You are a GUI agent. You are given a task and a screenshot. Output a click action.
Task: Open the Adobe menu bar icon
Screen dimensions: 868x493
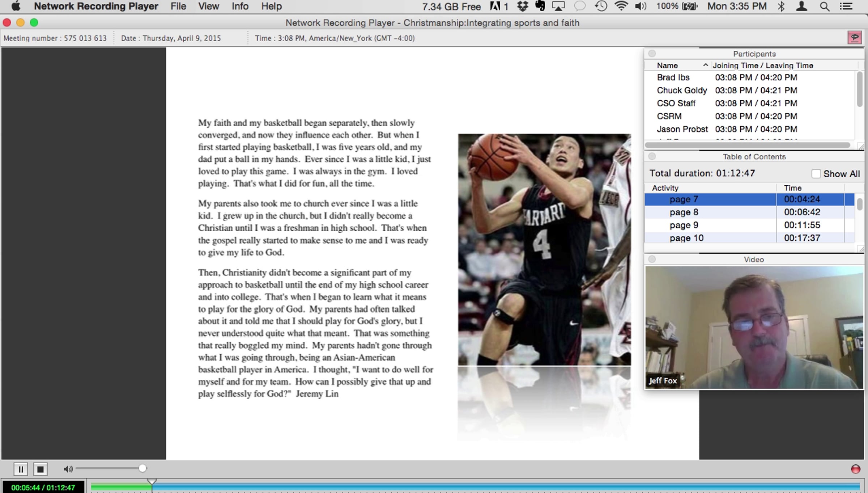point(499,6)
